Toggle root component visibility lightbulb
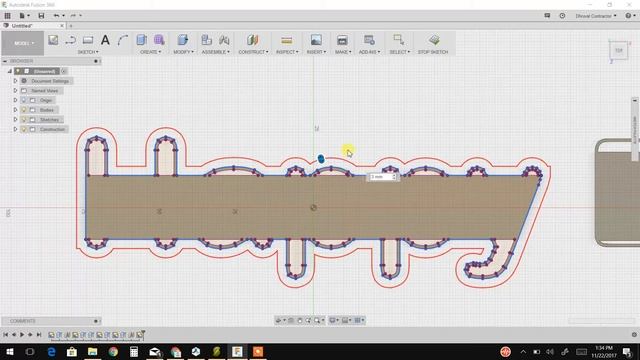 18,71
